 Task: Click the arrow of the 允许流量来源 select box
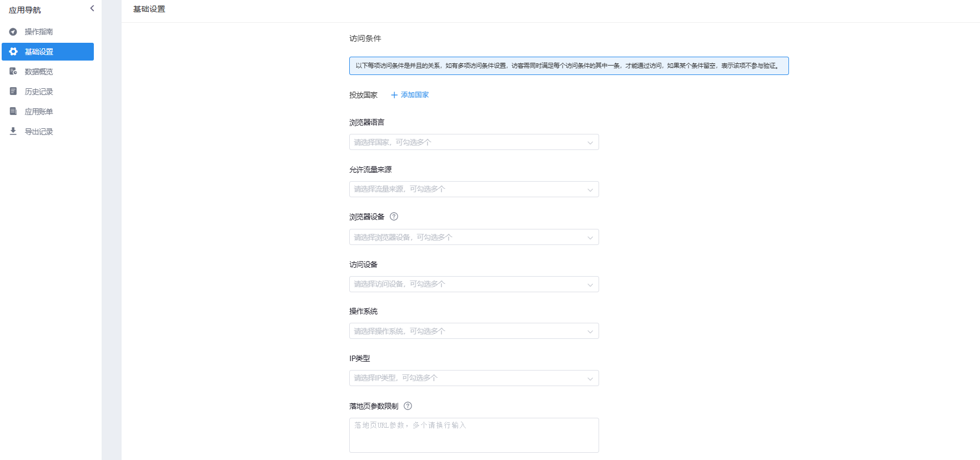(x=590, y=190)
